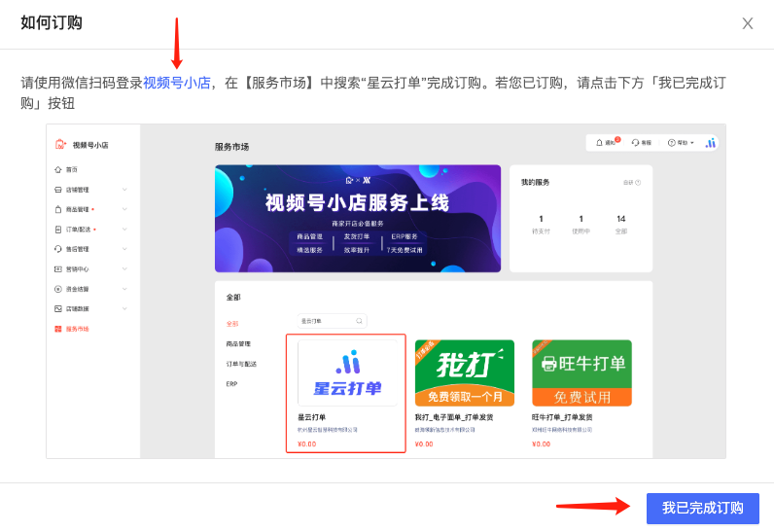Open 服务市场 in the sidebar menu

(x=78, y=329)
